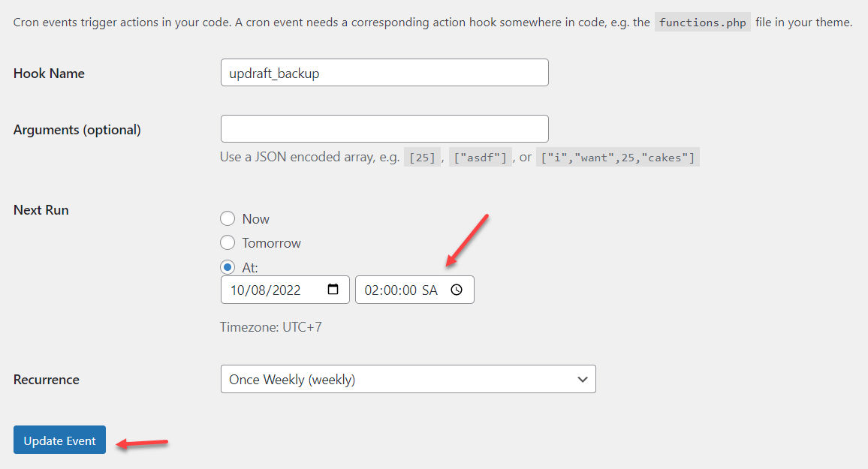Open the Recurrence dropdown showing Once Weekly
Image resolution: width=868 pixels, height=469 pixels.
[x=408, y=380]
